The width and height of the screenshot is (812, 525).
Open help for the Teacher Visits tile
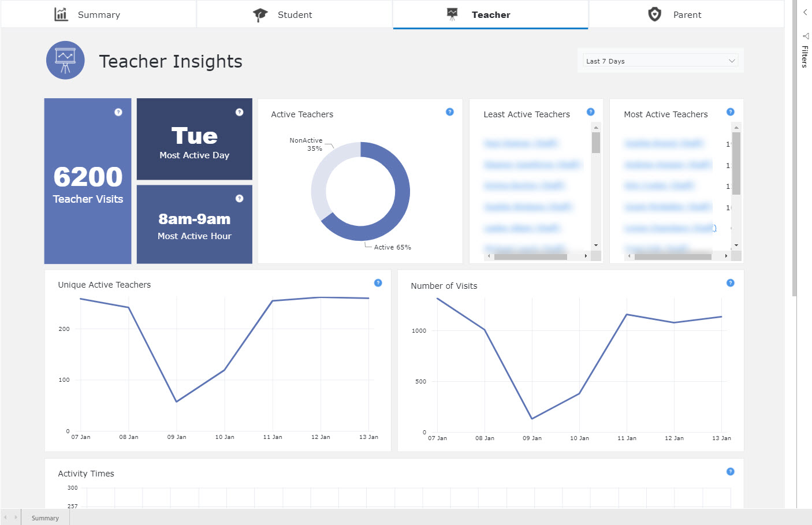pos(119,112)
